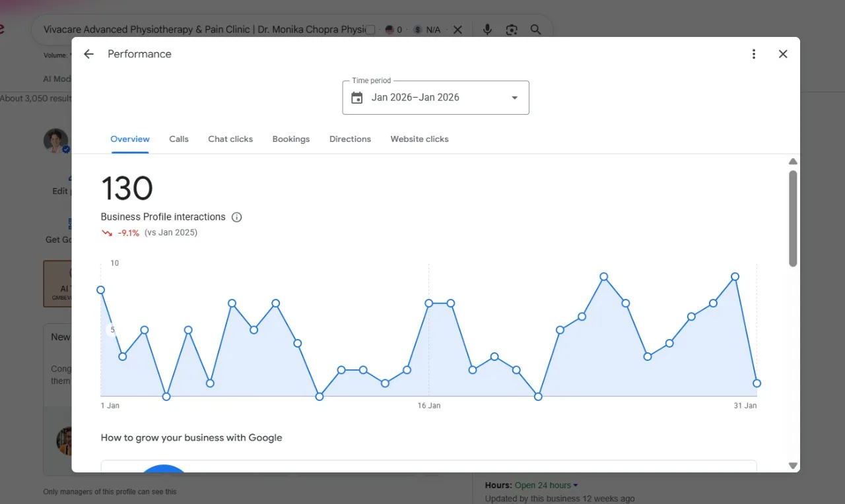This screenshot has height=504, width=845.
Task: Click the red downward trend arrow icon
Action: click(x=107, y=233)
